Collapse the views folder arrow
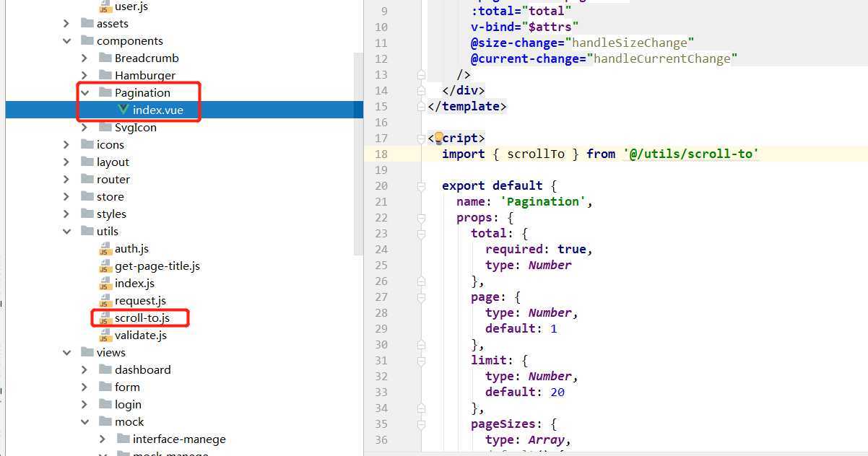The height and width of the screenshot is (456, 868). [x=67, y=353]
